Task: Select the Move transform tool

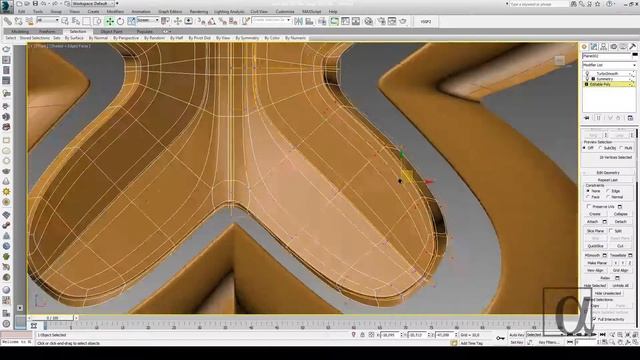Action: 109,21
